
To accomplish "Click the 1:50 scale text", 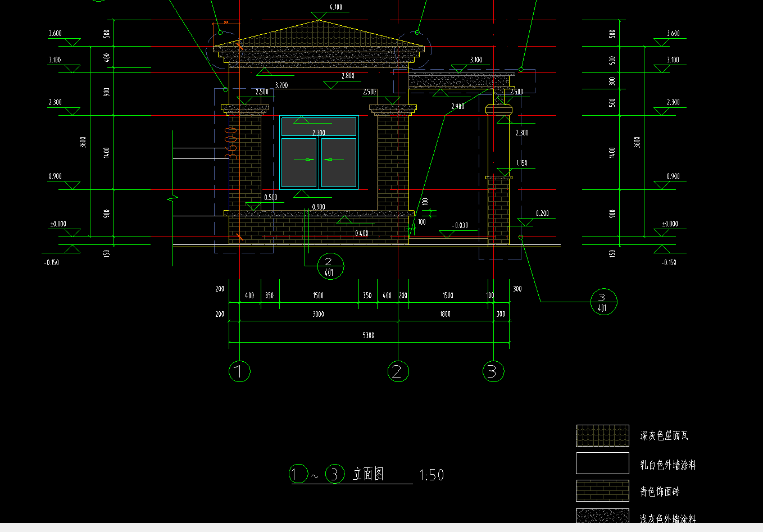I will [x=432, y=475].
